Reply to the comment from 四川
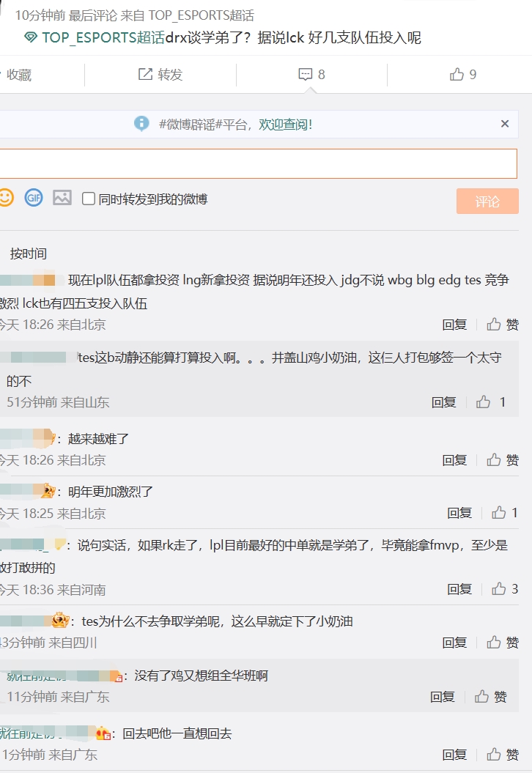 click(454, 643)
